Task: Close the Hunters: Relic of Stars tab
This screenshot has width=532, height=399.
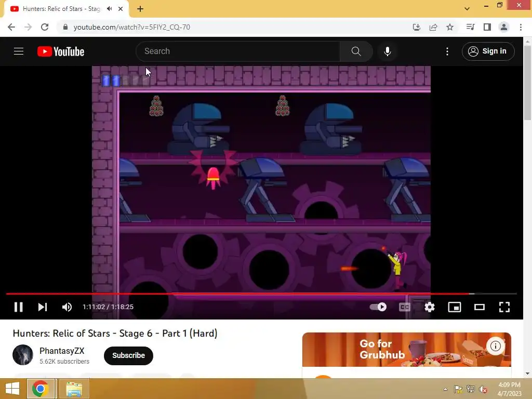Action: [121, 9]
